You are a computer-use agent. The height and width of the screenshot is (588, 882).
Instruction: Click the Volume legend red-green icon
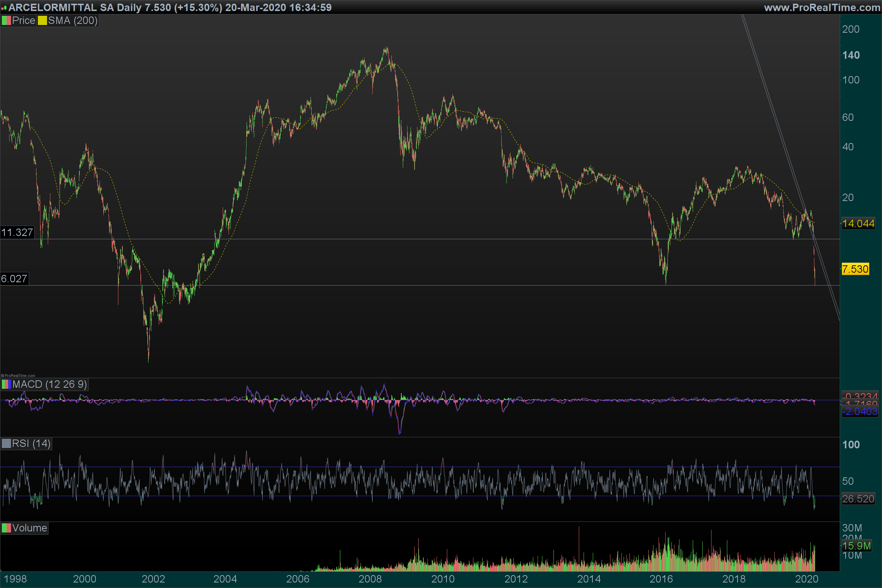pos(6,528)
